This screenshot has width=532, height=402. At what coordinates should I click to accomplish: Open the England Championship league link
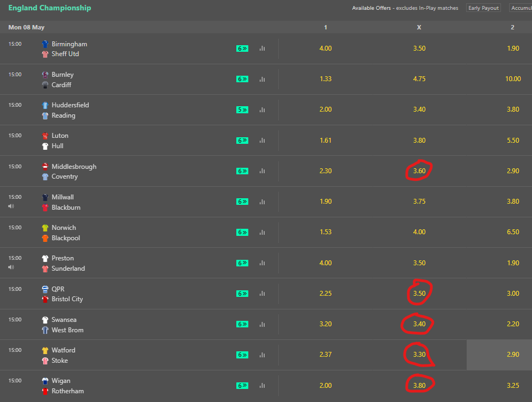[50, 8]
